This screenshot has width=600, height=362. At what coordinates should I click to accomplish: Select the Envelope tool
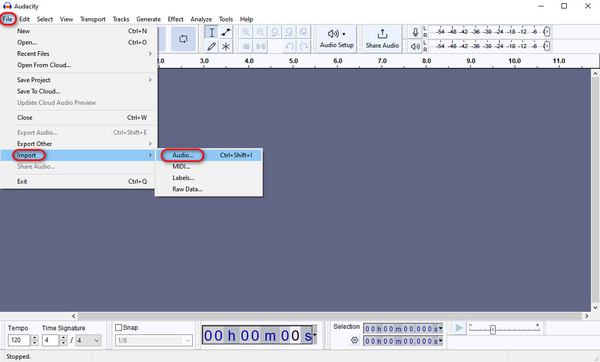(x=226, y=33)
